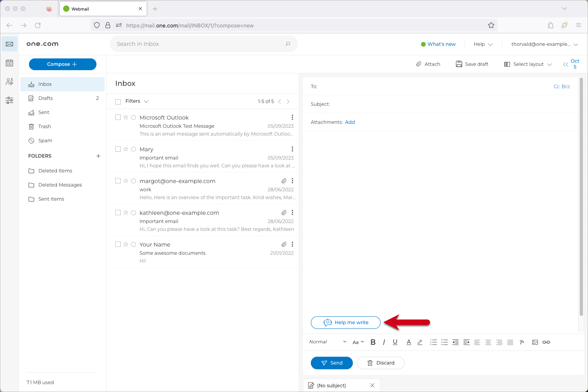Apply a numbered list to the email

point(434,342)
